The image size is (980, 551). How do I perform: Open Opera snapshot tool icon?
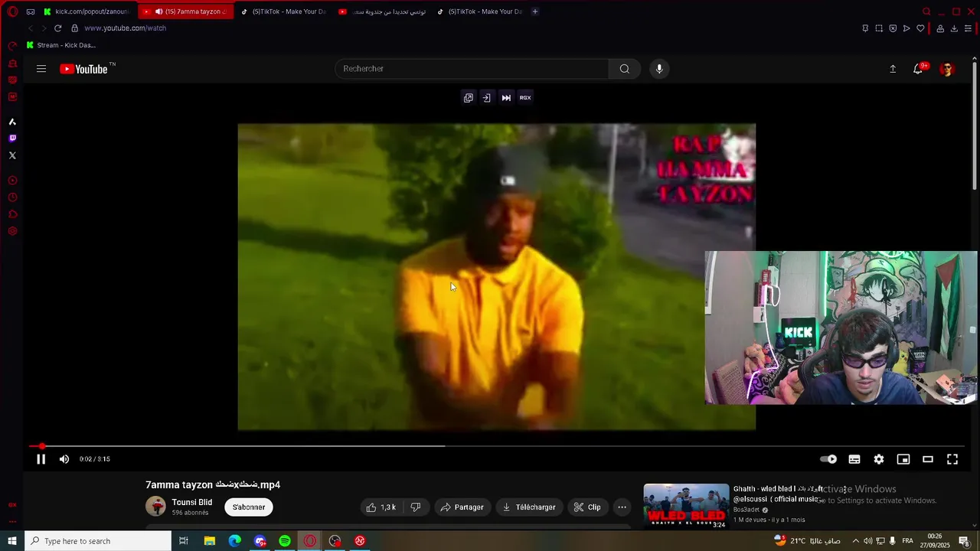[x=879, y=28]
